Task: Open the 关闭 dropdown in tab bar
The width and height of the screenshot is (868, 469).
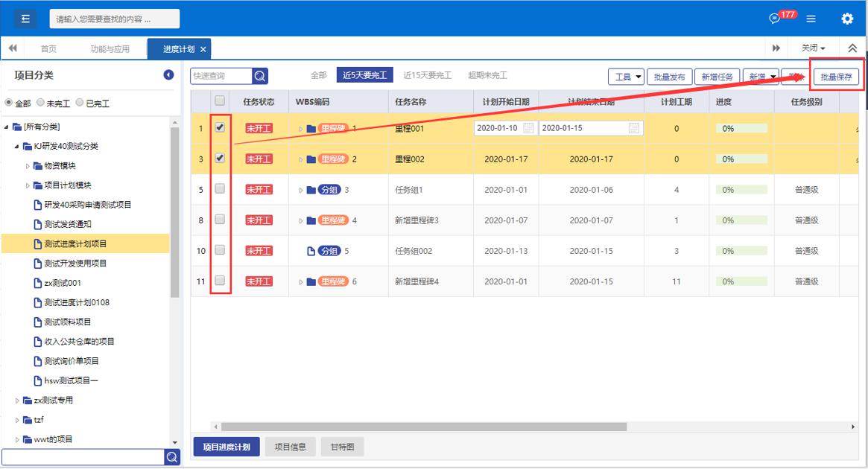Action: pyautogui.click(x=813, y=48)
